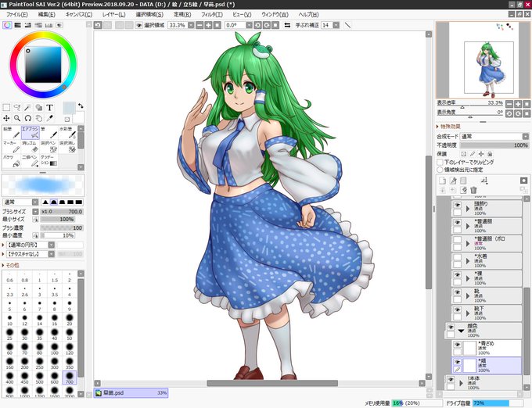Show the *水着 layer group
The height and width of the screenshot is (408, 532).
pos(458,257)
